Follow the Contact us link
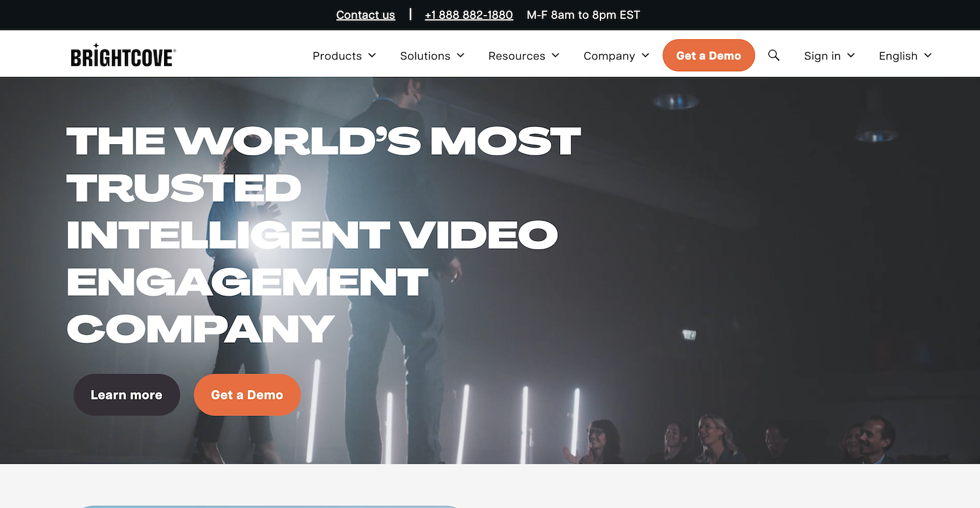Image resolution: width=980 pixels, height=508 pixels. click(x=366, y=14)
